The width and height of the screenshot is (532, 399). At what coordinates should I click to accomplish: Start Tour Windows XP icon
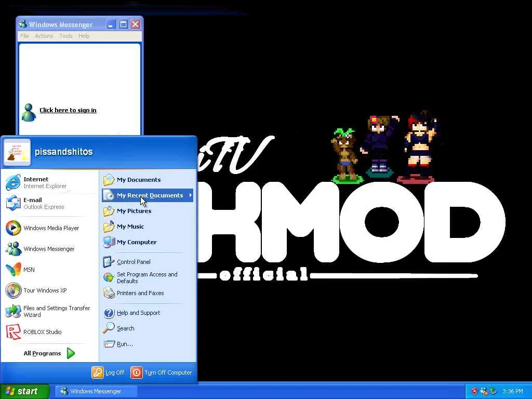click(13, 290)
